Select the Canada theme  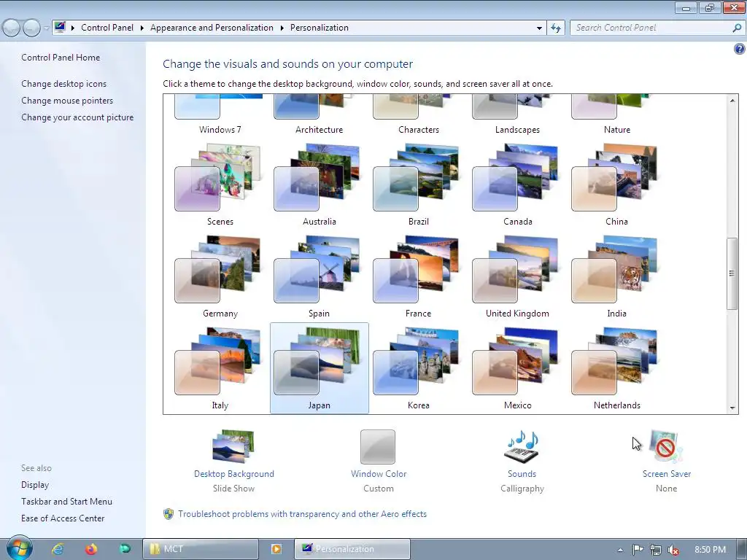tap(517, 186)
